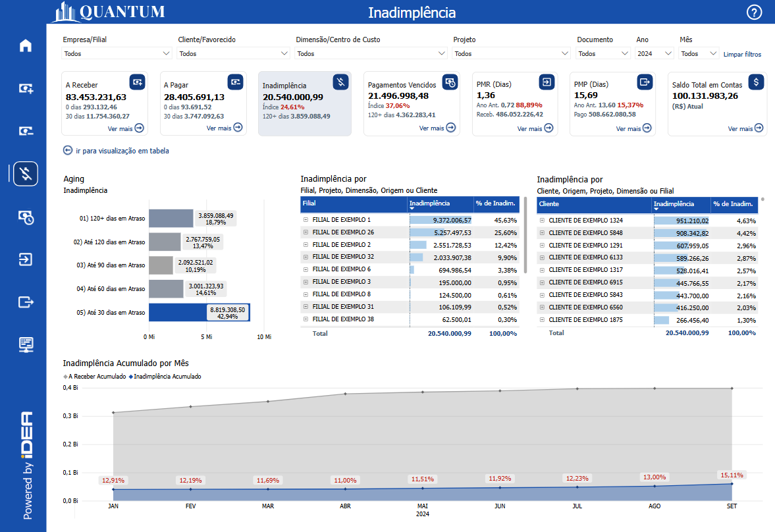The image size is (775, 532).
Task: Open the Pagamentos Vencidos sidebar icon
Action: pyautogui.click(x=26, y=217)
